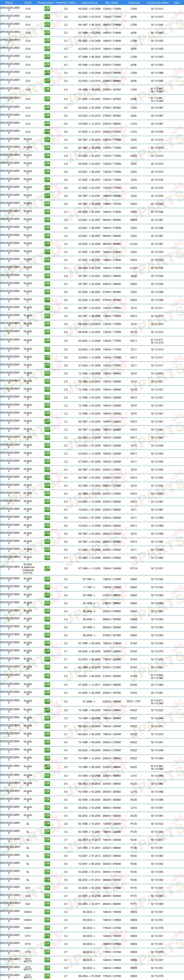
Task: Click the Lata produkcji column header
Action: pyautogui.click(x=89, y=3)
